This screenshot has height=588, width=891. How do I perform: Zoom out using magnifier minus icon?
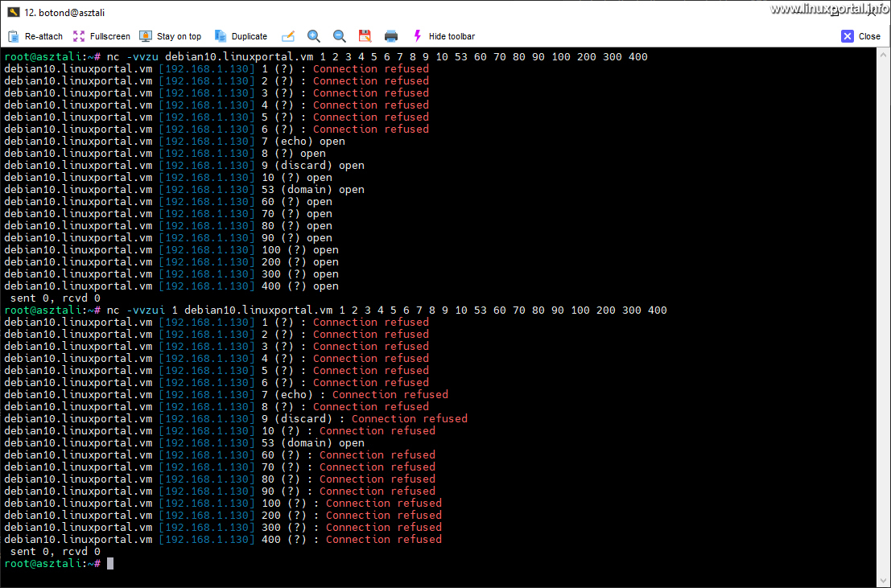pyautogui.click(x=340, y=36)
